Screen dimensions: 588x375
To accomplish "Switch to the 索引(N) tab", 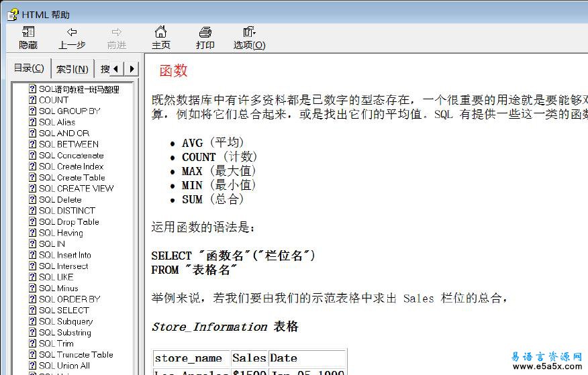I will coord(72,69).
